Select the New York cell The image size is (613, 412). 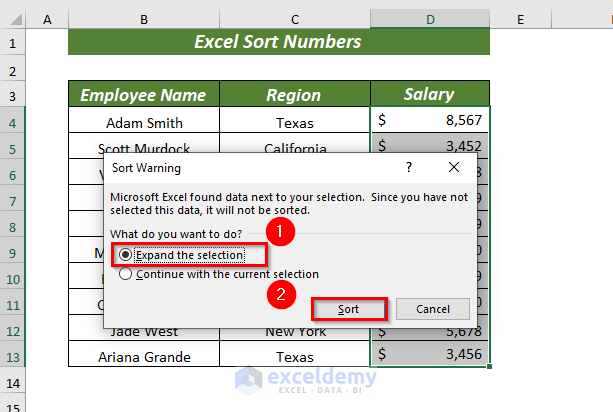tap(295, 333)
